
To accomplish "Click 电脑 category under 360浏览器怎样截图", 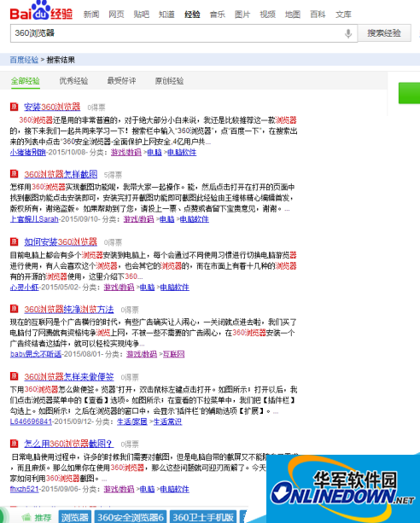I will (x=167, y=219).
